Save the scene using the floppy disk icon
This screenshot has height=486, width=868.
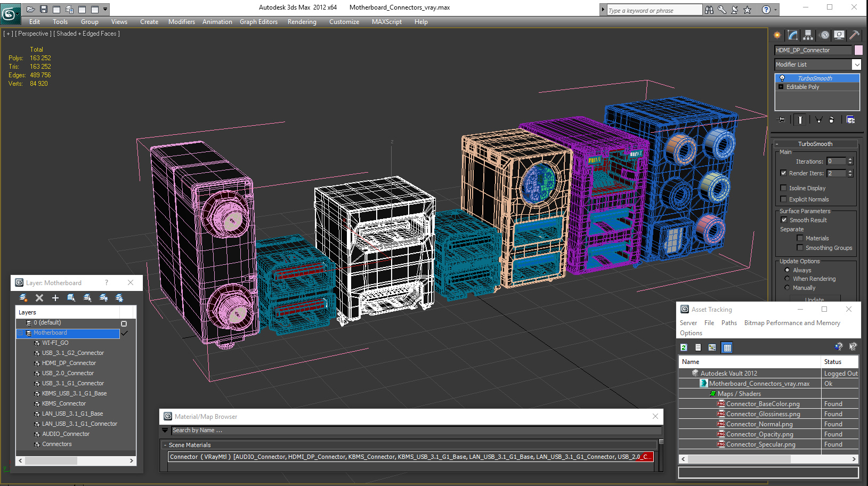coord(44,9)
